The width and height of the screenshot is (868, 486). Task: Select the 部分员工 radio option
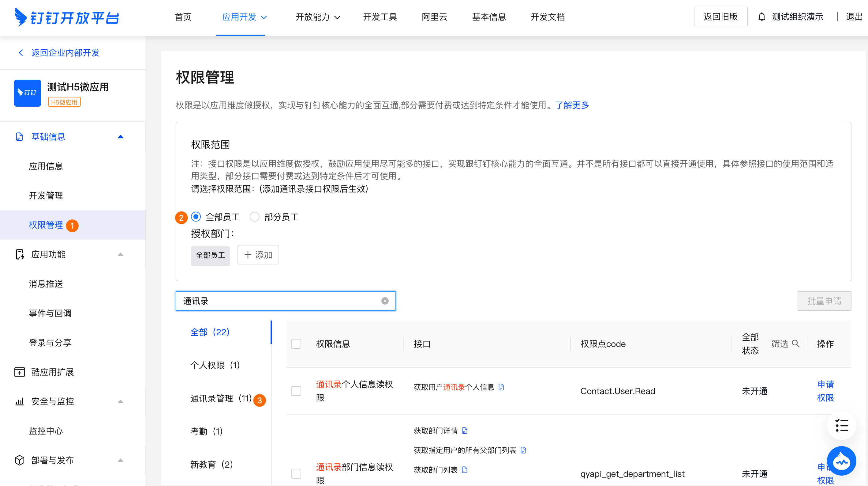click(x=254, y=217)
